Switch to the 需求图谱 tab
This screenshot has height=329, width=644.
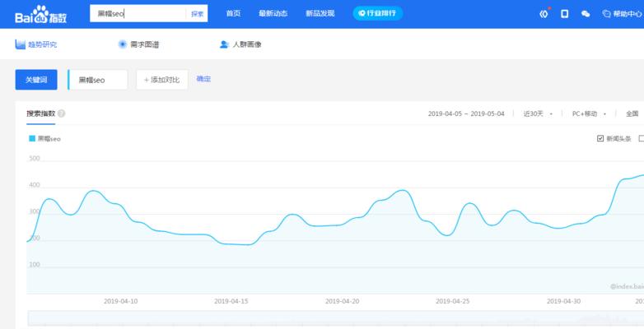point(138,44)
